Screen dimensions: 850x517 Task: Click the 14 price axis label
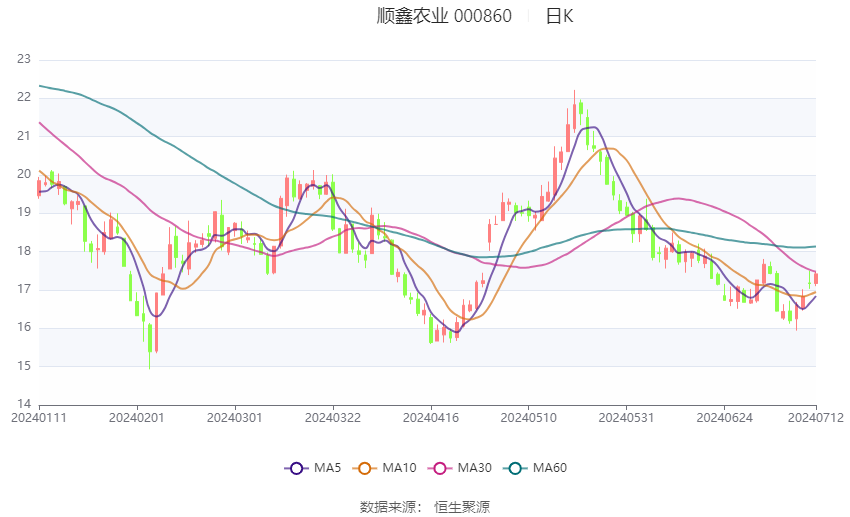tap(24, 404)
